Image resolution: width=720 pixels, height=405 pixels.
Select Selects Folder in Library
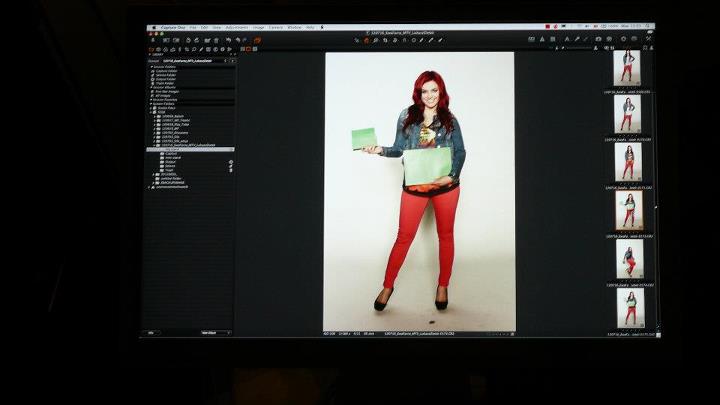(166, 75)
